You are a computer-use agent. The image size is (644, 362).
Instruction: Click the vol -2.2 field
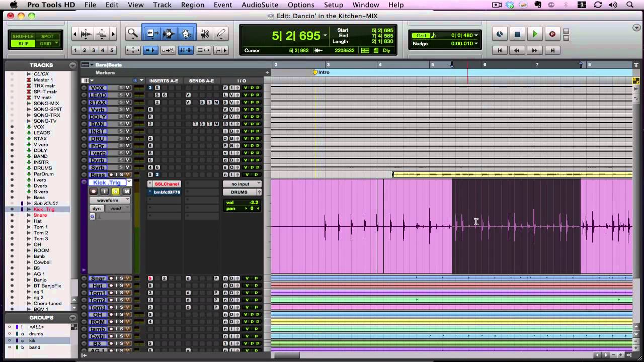tap(242, 202)
